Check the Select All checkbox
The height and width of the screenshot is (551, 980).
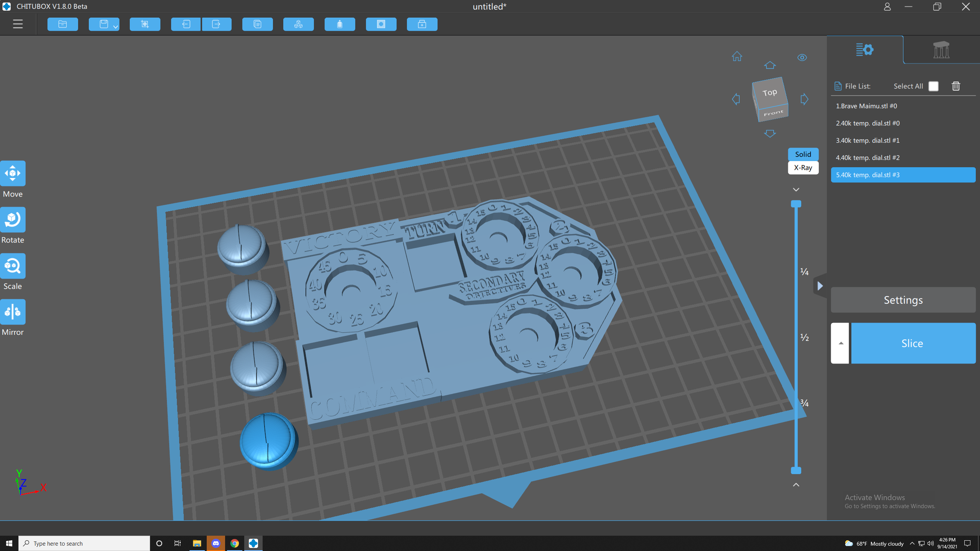[933, 86]
